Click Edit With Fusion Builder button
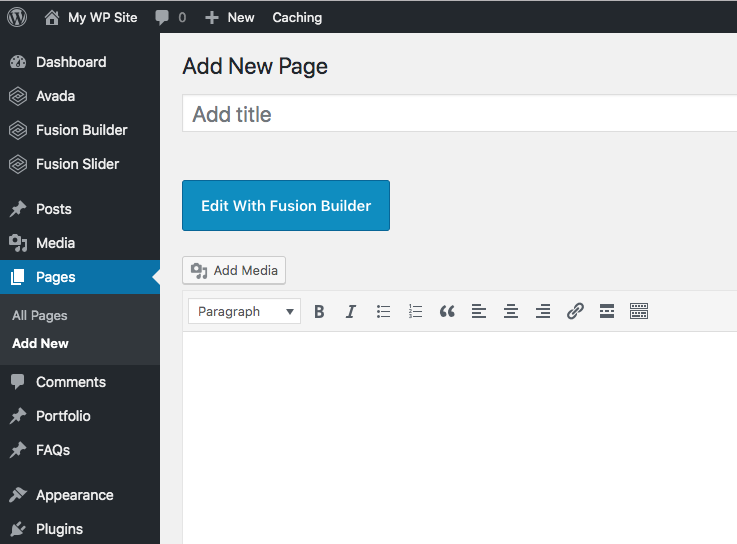 tap(286, 206)
